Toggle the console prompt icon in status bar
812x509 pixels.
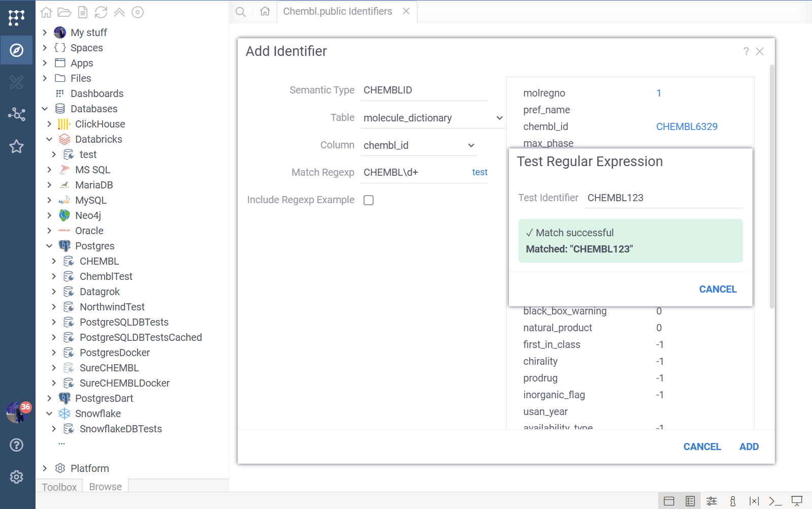coord(775,501)
